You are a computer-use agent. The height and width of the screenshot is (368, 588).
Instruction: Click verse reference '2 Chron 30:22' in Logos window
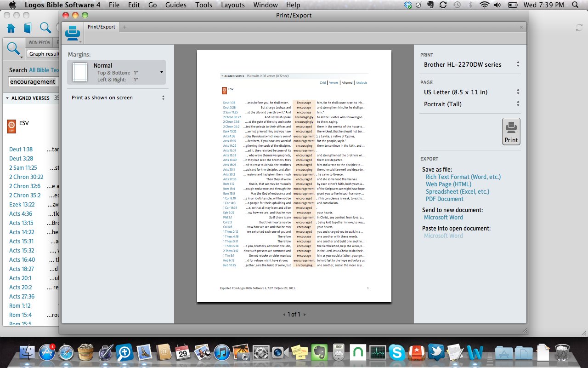[x=26, y=177]
